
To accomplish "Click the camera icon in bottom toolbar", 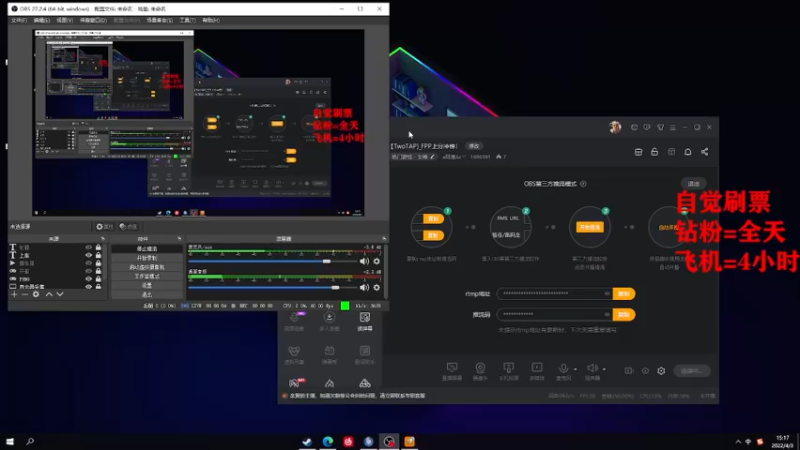I will click(x=480, y=367).
